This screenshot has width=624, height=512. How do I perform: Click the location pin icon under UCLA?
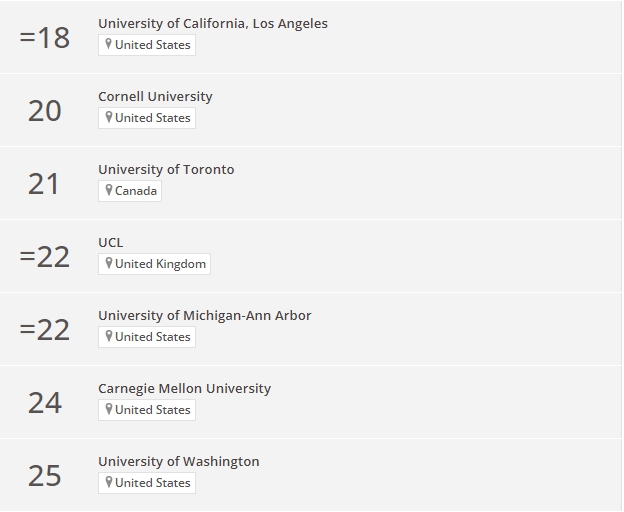coord(108,44)
